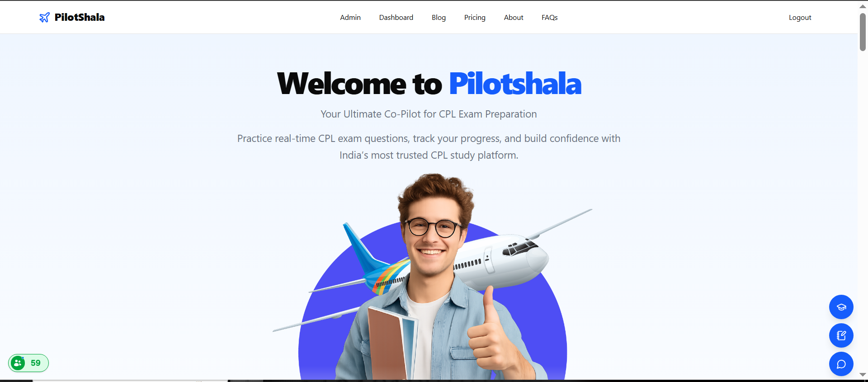Open the notes edit floating button
The width and height of the screenshot is (868, 382).
point(841,335)
